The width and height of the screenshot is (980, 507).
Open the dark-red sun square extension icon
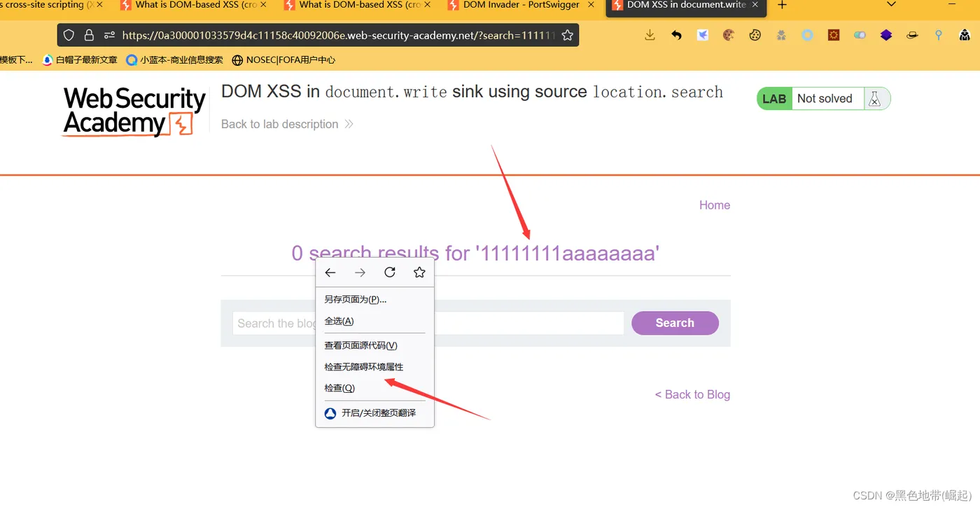point(834,35)
